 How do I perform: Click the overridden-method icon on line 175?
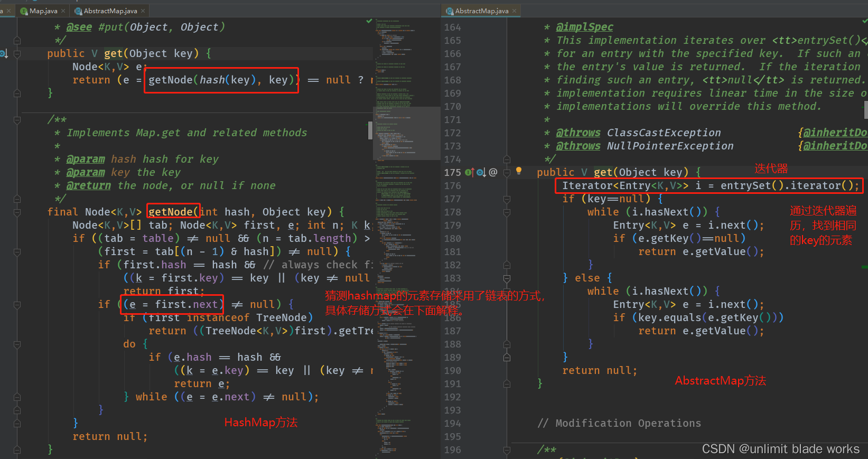tap(481, 172)
